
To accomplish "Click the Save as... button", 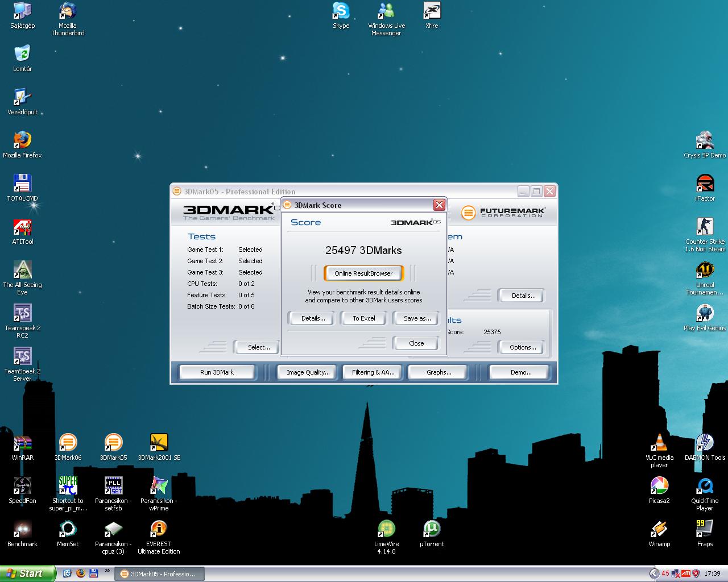I will coord(416,318).
